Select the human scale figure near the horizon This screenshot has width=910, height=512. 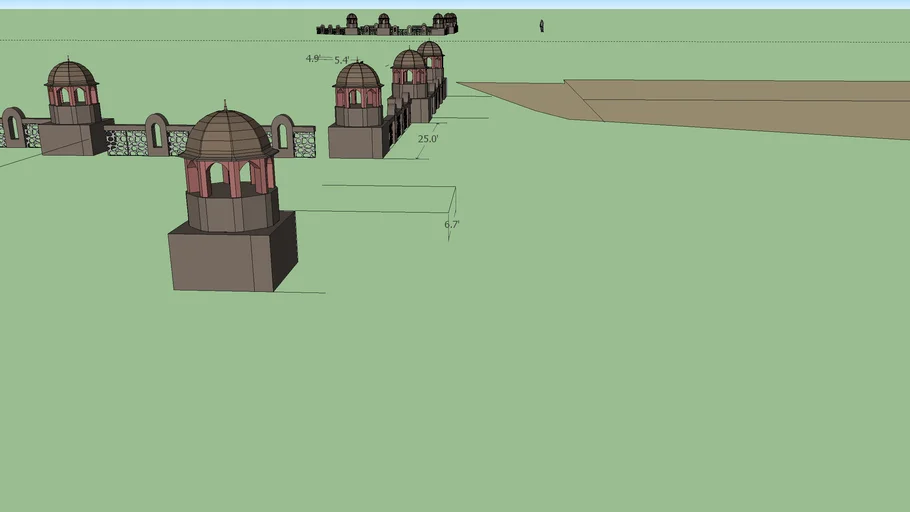542,25
